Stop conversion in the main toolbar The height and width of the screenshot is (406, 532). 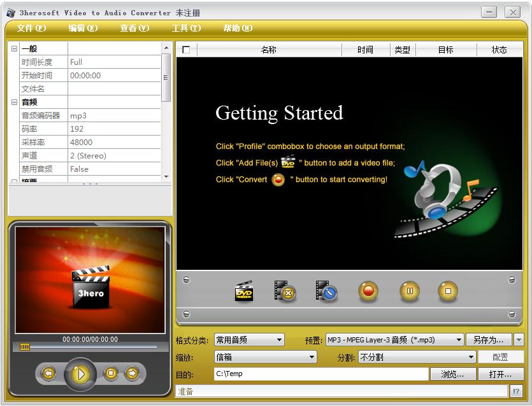pyautogui.click(x=448, y=291)
